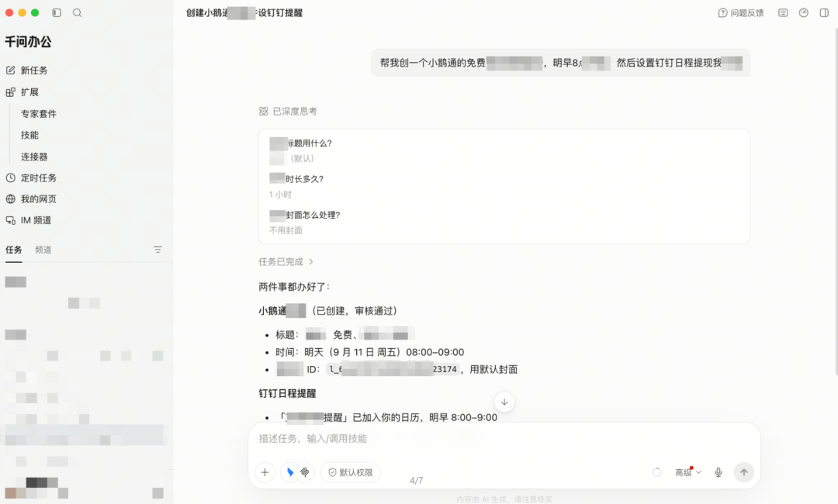
Task: Open search with the magnifier icon
Action: 78,13
